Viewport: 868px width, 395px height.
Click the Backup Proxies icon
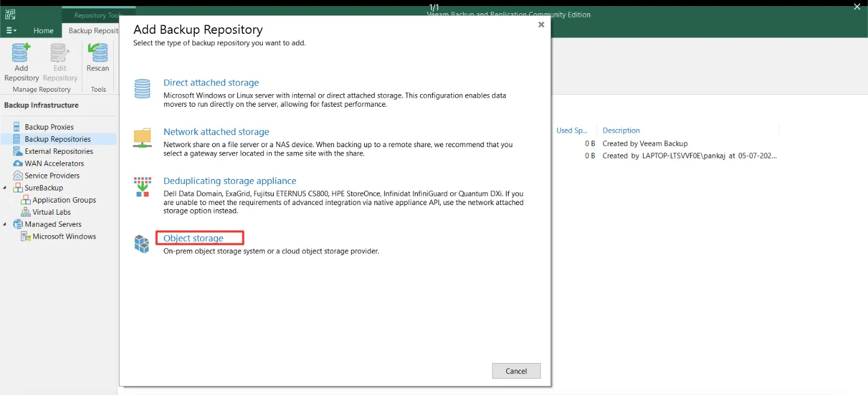(17, 127)
